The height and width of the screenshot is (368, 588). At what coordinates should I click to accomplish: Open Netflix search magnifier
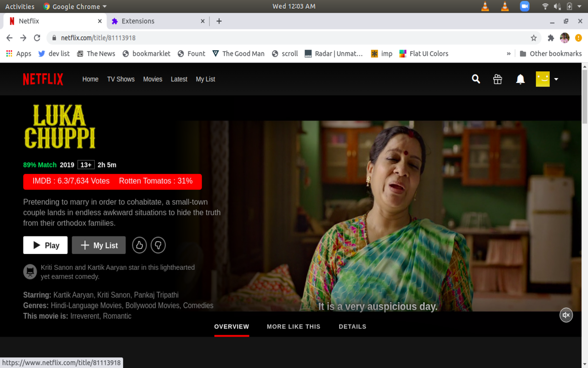pos(476,79)
